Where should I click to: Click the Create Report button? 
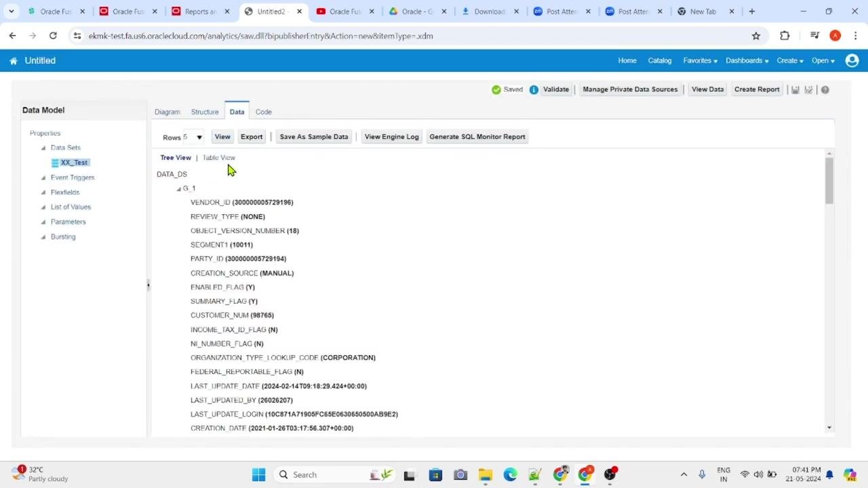757,89
